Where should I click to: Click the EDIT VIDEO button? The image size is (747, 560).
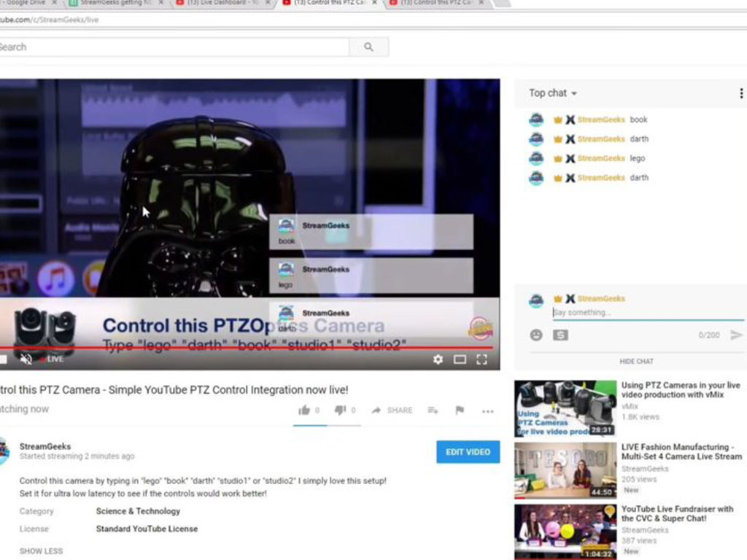click(468, 452)
